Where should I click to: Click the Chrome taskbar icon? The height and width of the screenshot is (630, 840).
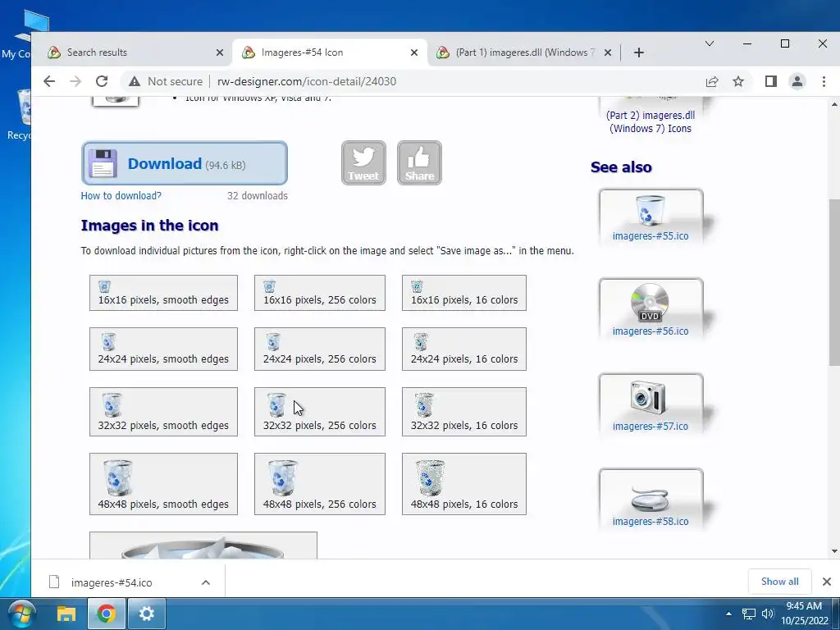(106, 614)
